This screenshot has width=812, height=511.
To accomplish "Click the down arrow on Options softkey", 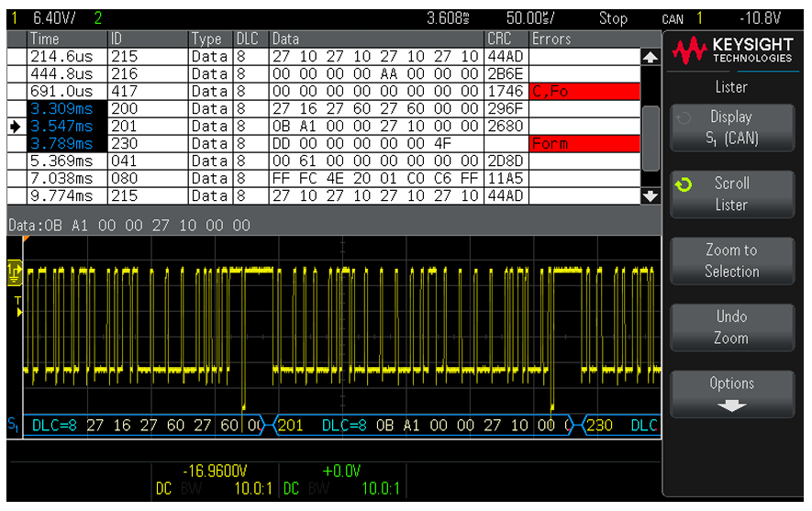I will tap(732, 405).
